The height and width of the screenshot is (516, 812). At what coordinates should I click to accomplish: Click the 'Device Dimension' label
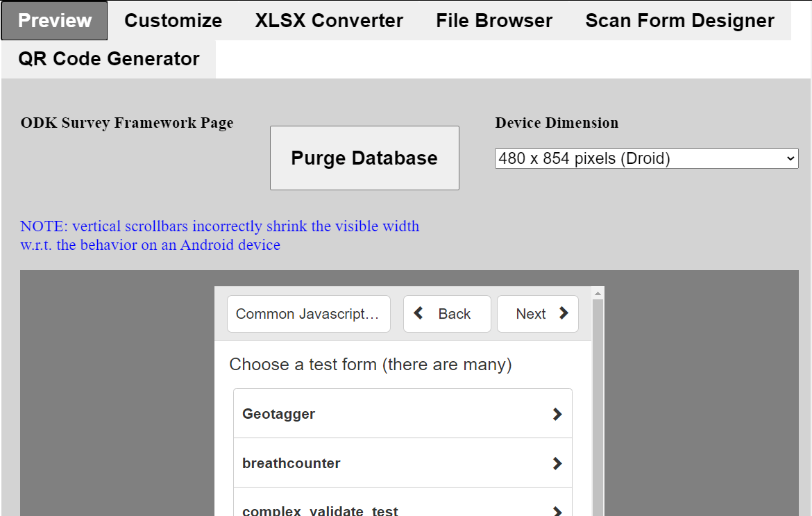[x=557, y=123]
